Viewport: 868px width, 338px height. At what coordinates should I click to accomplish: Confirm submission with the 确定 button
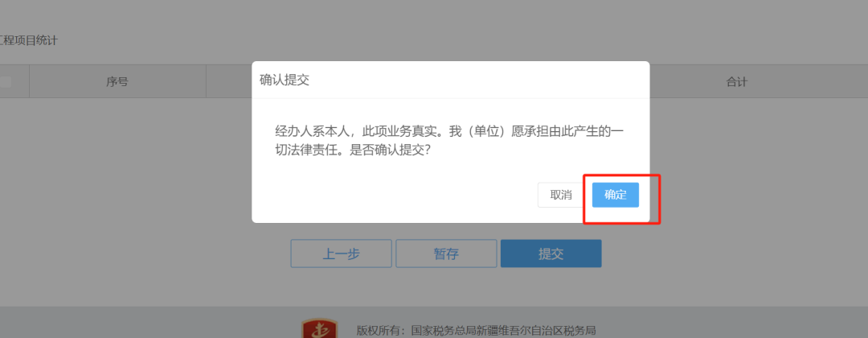(615, 195)
